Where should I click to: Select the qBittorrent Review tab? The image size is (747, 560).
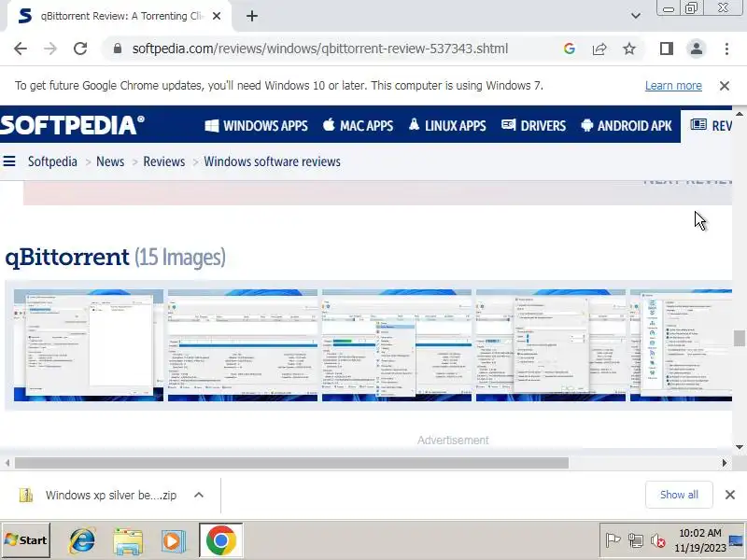(x=120, y=16)
